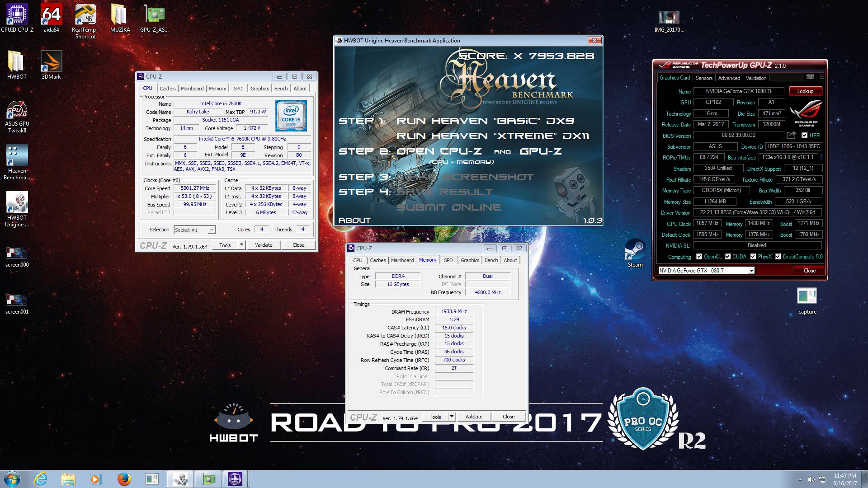Open Windows Explorer from the taskbar
This screenshot has height=488, width=868.
coord(68,479)
